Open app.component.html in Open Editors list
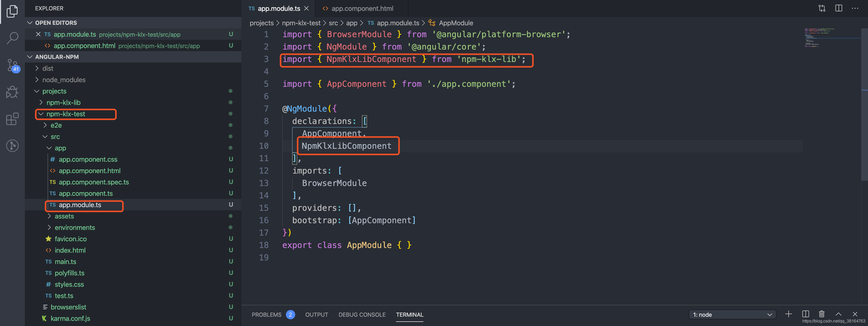The image size is (868, 326). [133, 45]
